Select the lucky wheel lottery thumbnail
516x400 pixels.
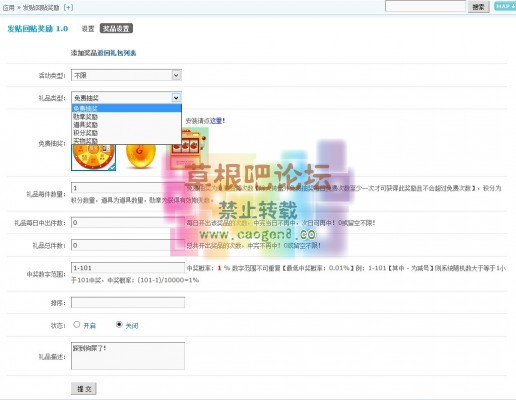(93, 157)
